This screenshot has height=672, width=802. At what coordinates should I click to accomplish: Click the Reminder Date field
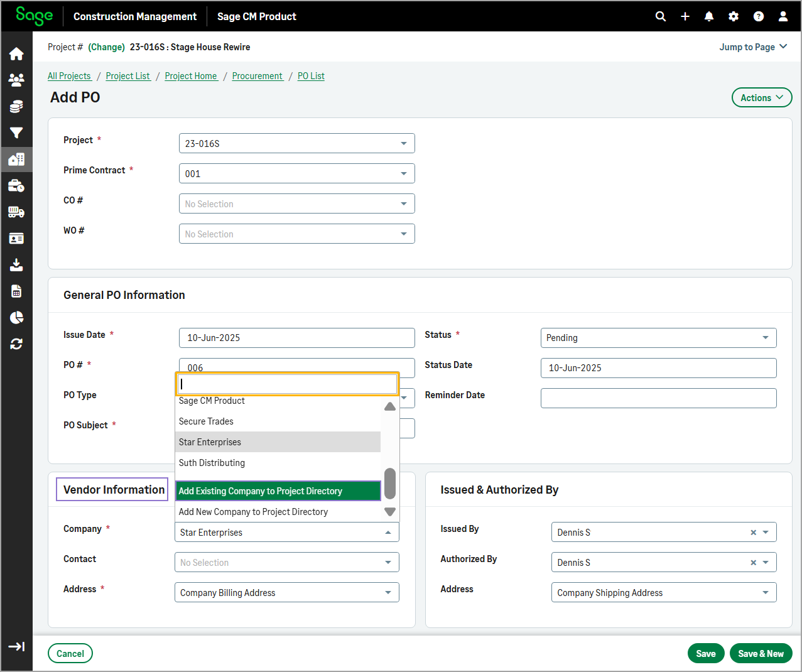[x=658, y=398]
